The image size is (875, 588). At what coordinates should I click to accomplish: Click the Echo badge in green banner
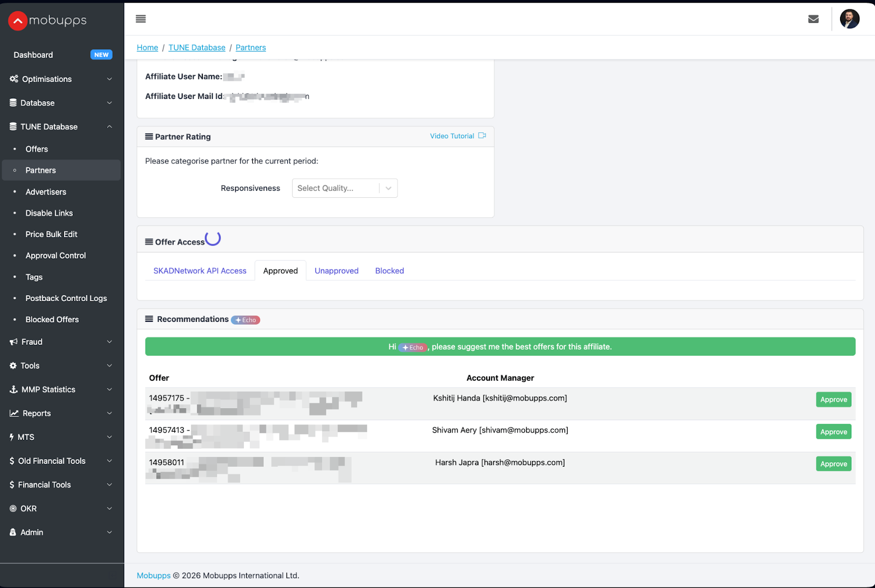click(413, 348)
